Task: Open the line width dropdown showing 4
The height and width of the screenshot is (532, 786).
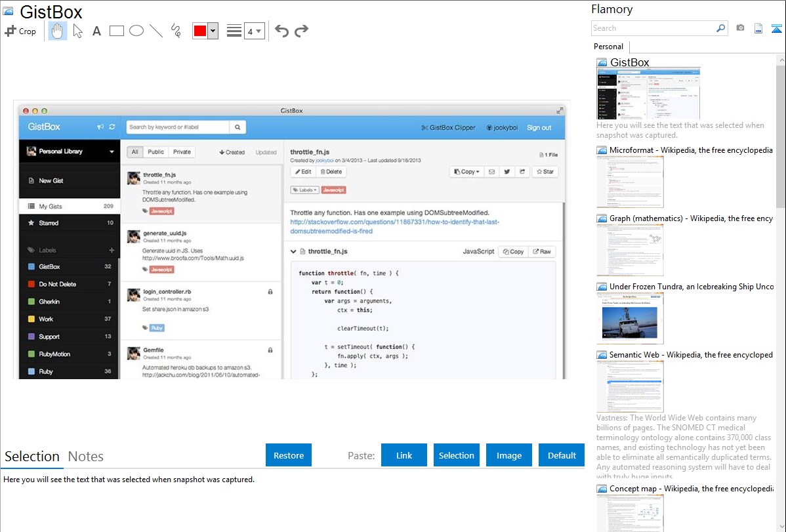Action: 255,31
